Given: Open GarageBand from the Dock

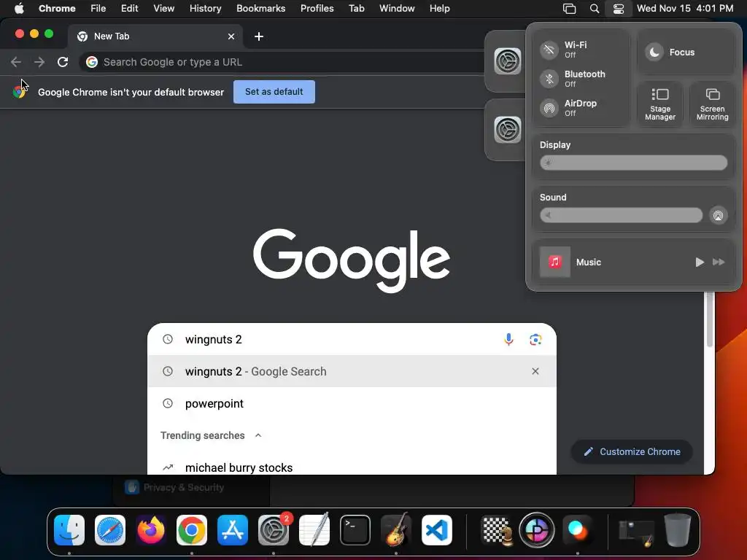Looking at the screenshot, I should point(396,530).
